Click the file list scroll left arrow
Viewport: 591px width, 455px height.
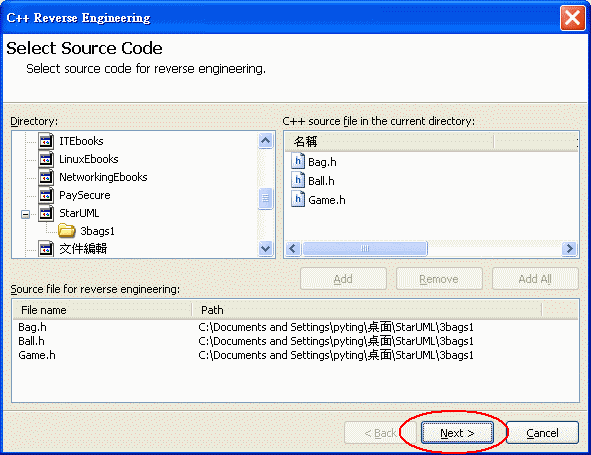tap(293, 248)
